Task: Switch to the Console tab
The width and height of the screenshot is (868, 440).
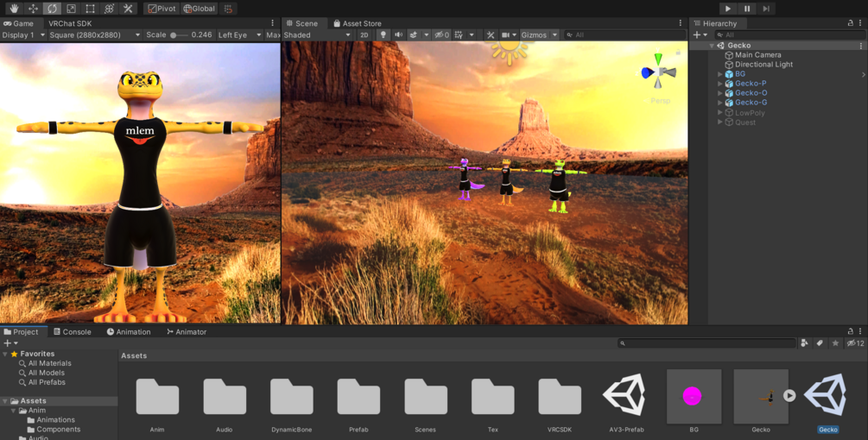Action: pyautogui.click(x=72, y=331)
